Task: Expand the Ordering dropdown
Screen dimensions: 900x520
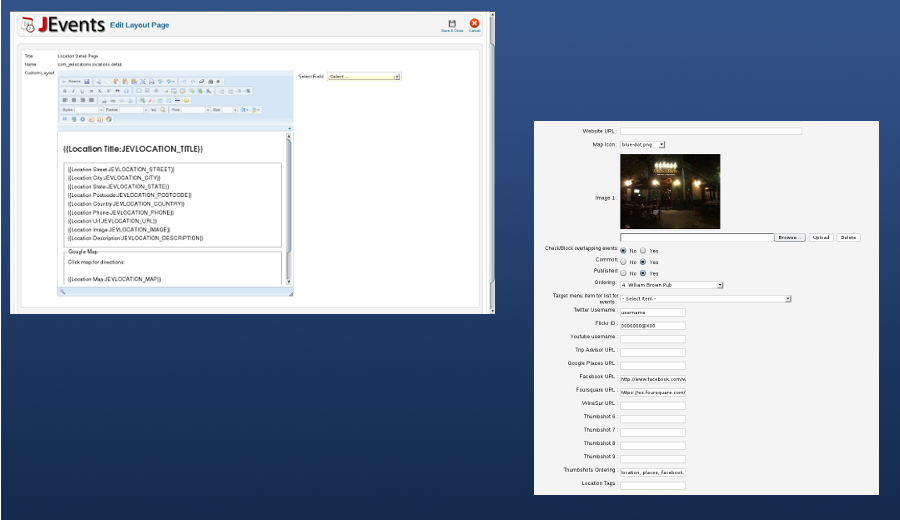Action: (x=671, y=285)
